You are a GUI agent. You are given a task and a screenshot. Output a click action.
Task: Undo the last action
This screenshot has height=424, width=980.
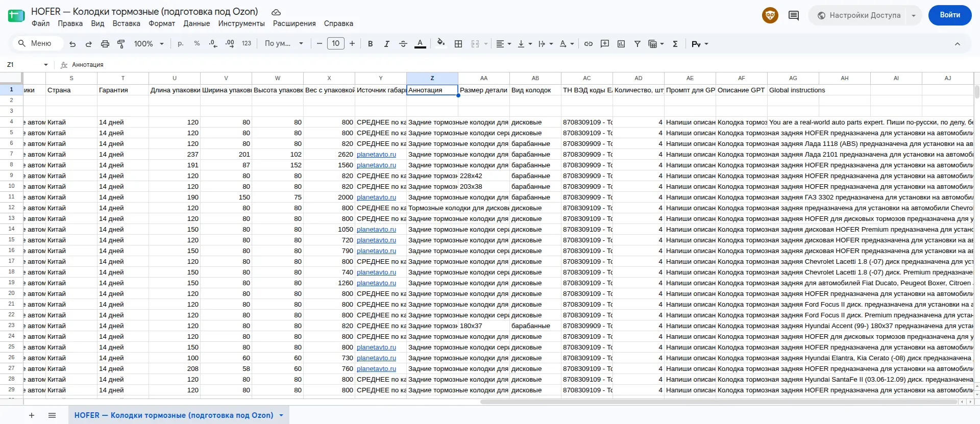click(x=72, y=44)
